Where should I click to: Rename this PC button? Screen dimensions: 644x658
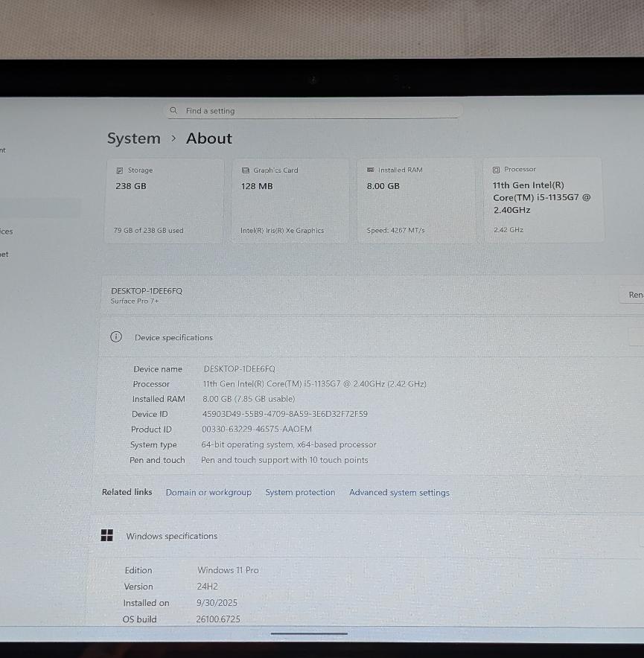[x=633, y=295]
